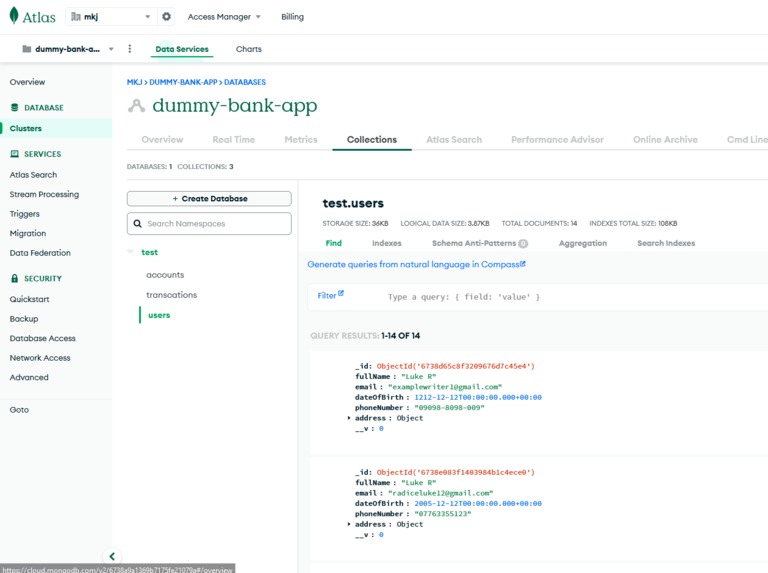The image size is (768, 573).
Task: Expand the address Object in second document
Action: pyautogui.click(x=349, y=524)
